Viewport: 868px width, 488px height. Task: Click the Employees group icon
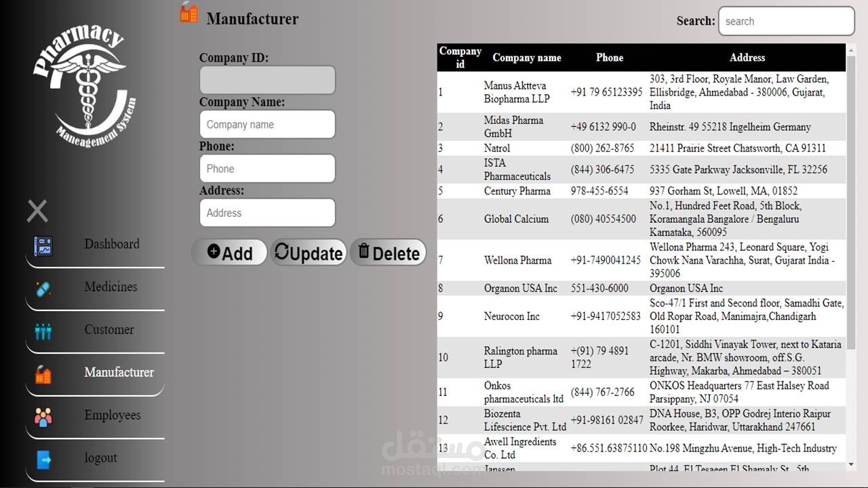coord(43,417)
